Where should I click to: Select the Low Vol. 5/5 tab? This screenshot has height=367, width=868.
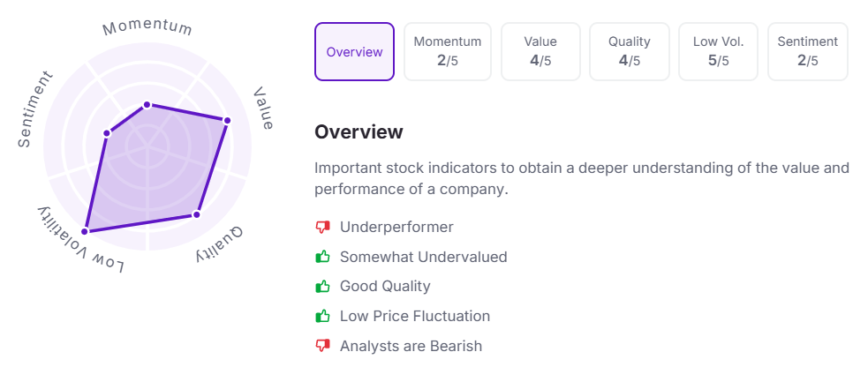pyautogui.click(x=718, y=52)
